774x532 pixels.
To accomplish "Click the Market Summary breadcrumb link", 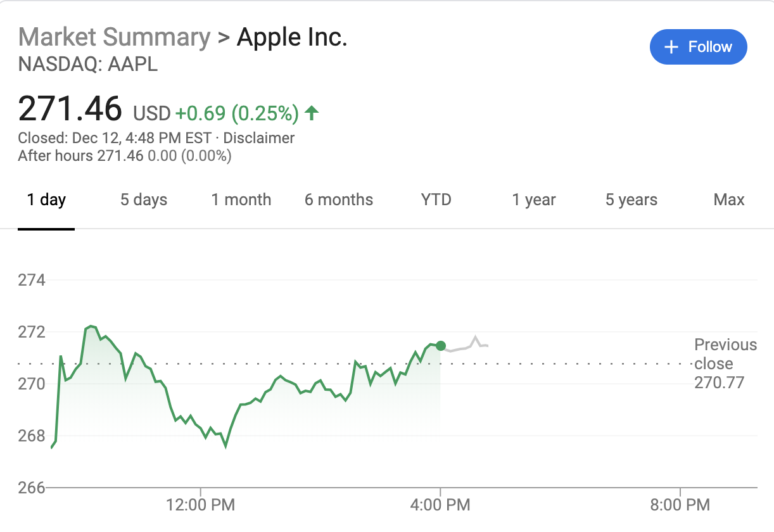I will pos(113,37).
